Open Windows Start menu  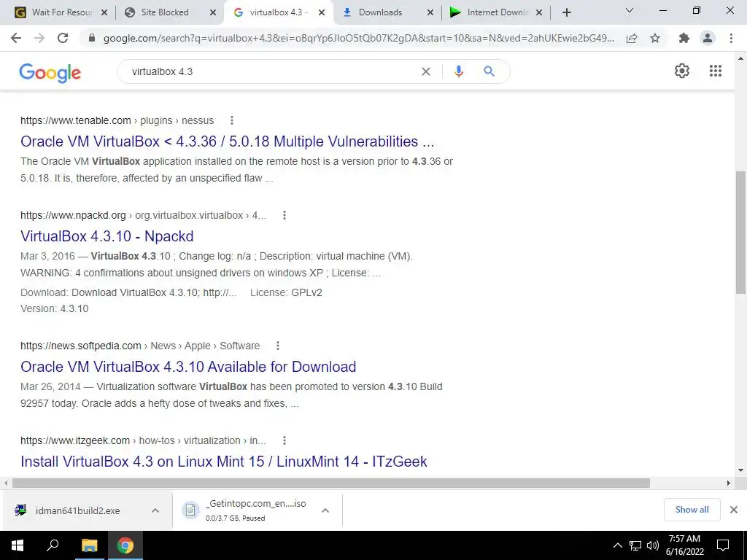[x=18, y=545]
